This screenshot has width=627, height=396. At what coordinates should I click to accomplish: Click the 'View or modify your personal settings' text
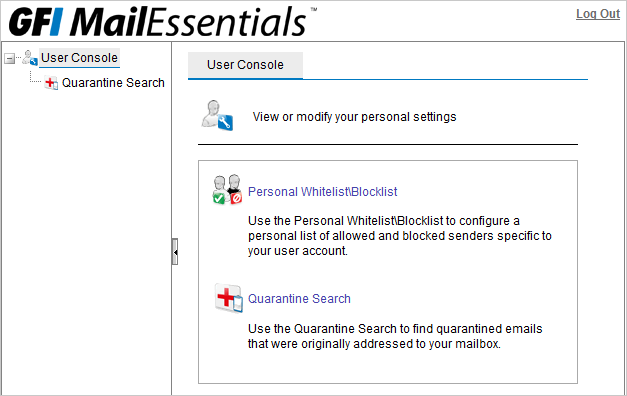[x=354, y=117]
